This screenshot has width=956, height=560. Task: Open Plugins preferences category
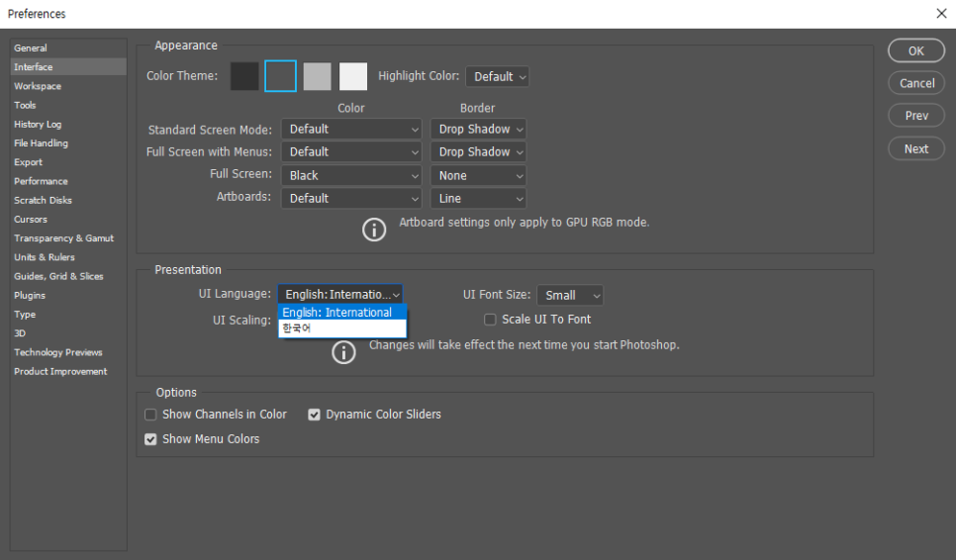click(x=68, y=296)
